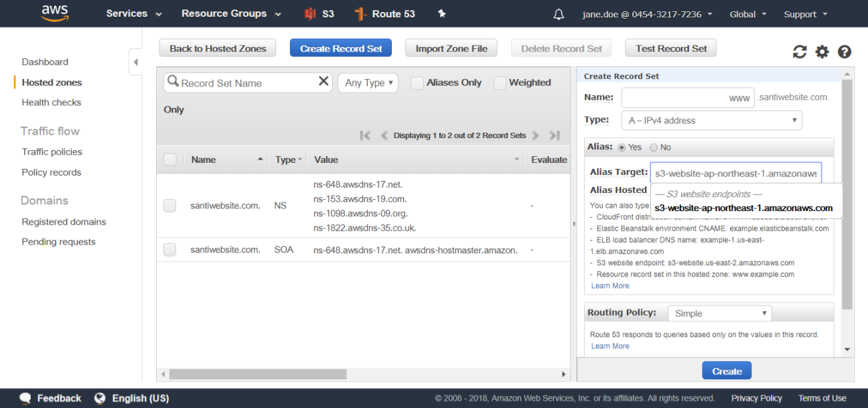Viewport: 868px width, 408px height.
Task: Open the Terms of Use link
Action: tap(822, 398)
